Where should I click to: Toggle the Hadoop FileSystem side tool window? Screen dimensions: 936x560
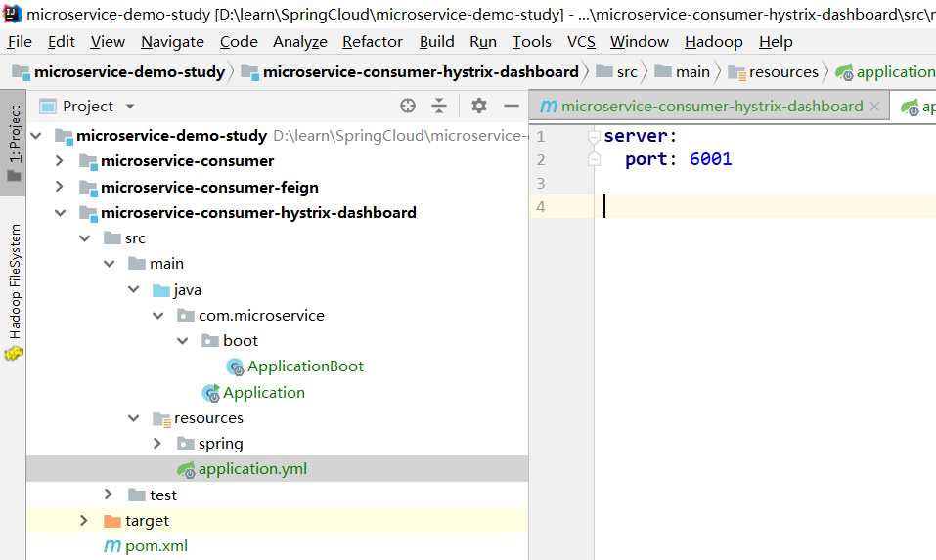tap(13, 292)
